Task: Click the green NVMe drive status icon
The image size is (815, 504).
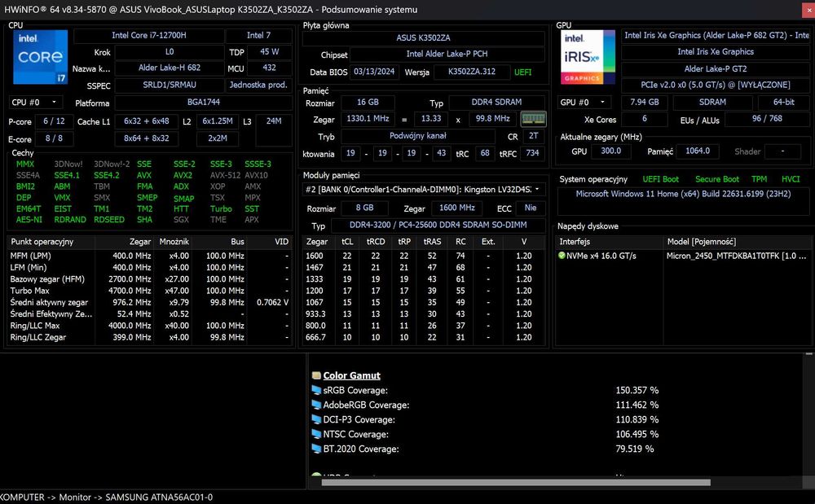Action: tap(562, 256)
